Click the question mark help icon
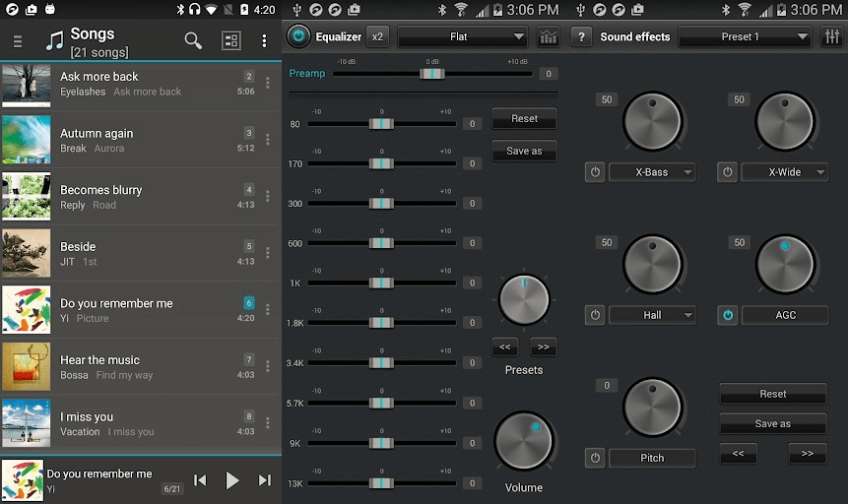 pyautogui.click(x=581, y=37)
